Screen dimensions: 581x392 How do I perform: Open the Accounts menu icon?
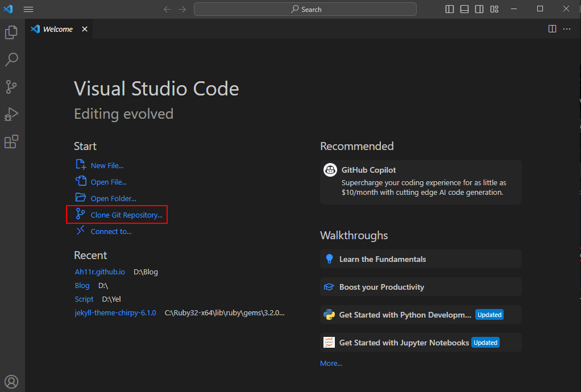(11, 381)
